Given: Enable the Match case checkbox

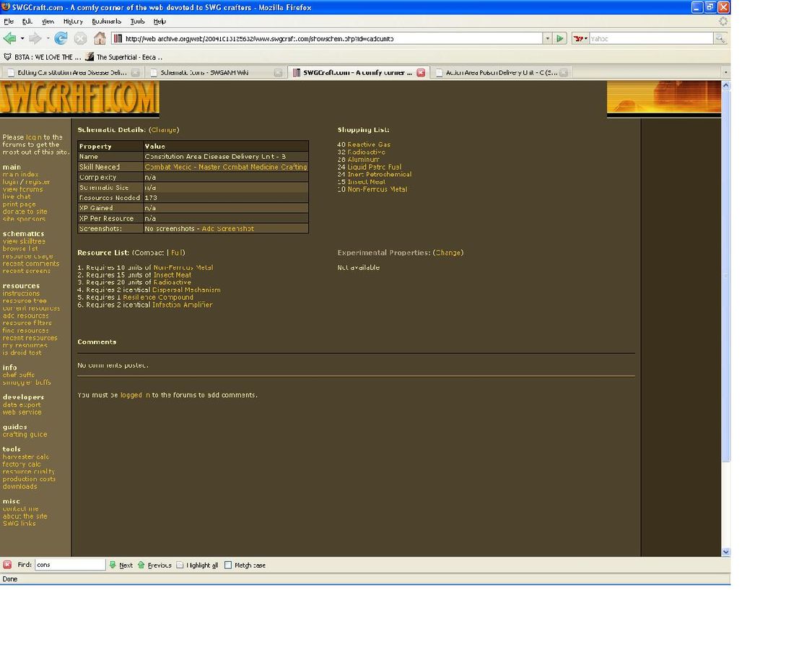Looking at the screenshot, I should tap(228, 565).
